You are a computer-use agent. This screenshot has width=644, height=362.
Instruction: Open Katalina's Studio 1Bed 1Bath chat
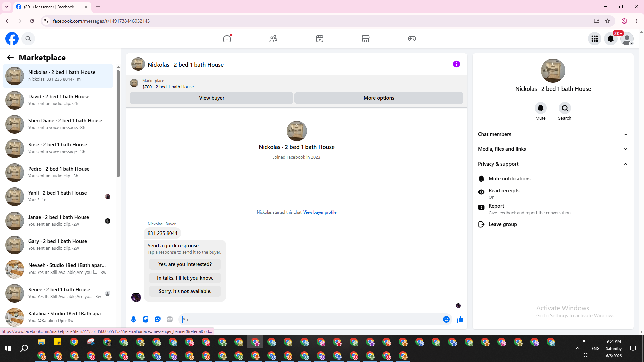(x=58, y=317)
